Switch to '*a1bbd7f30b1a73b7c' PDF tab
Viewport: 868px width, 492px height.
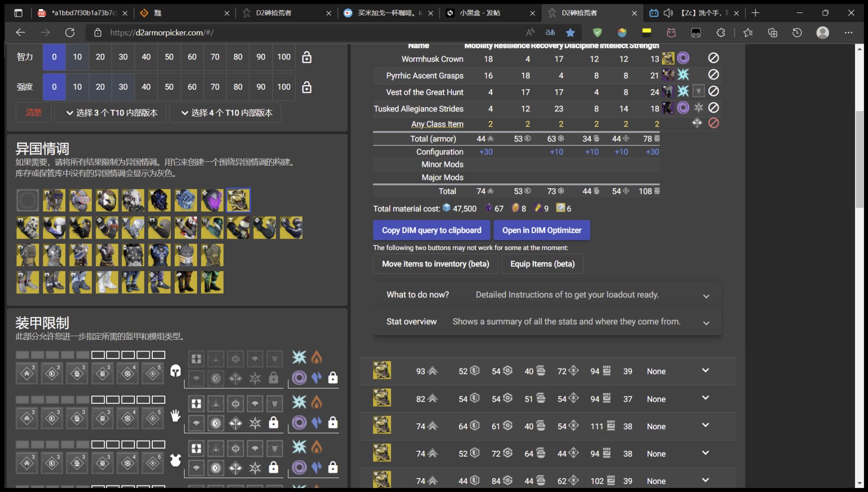pos(83,13)
